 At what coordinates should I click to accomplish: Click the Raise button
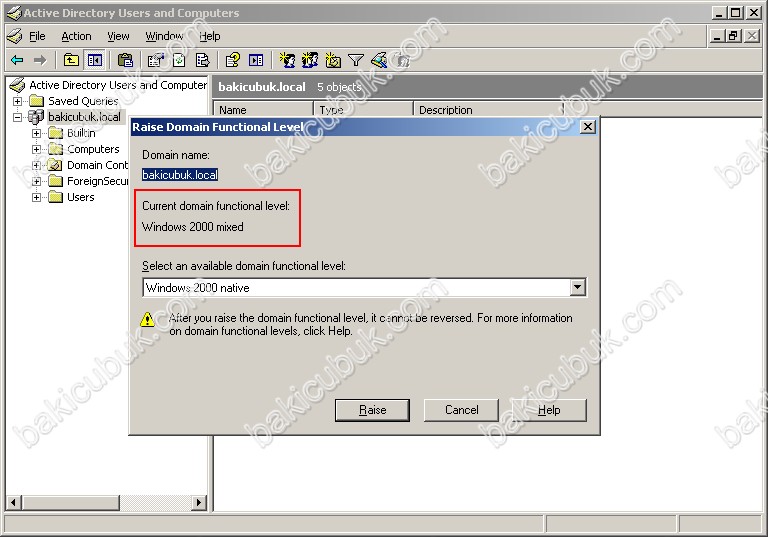372,410
